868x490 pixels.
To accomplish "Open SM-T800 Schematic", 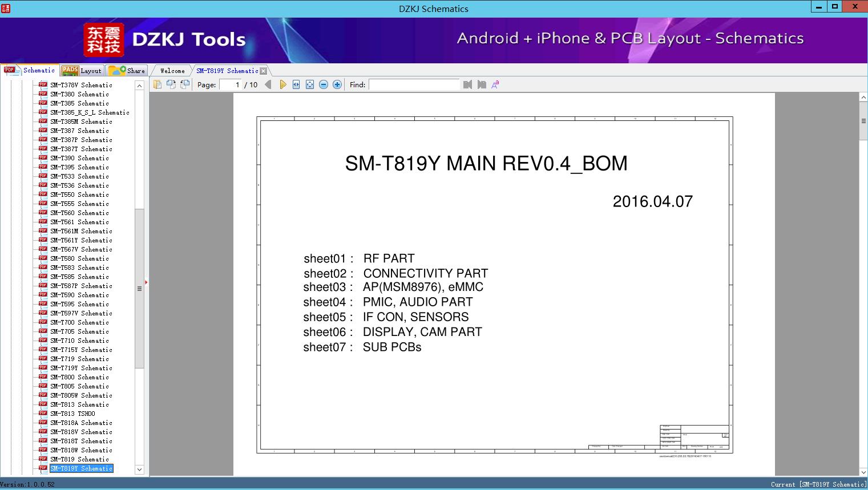I will [79, 377].
